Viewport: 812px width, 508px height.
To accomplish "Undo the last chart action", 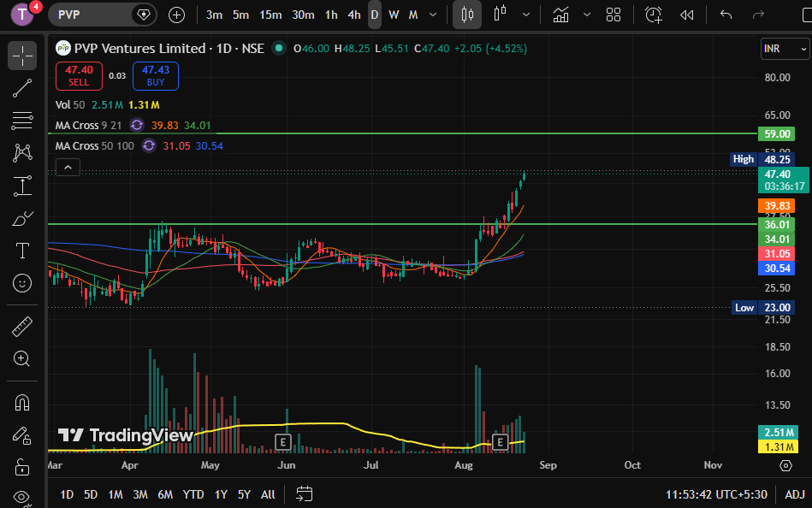I will pyautogui.click(x=726, y=15).
